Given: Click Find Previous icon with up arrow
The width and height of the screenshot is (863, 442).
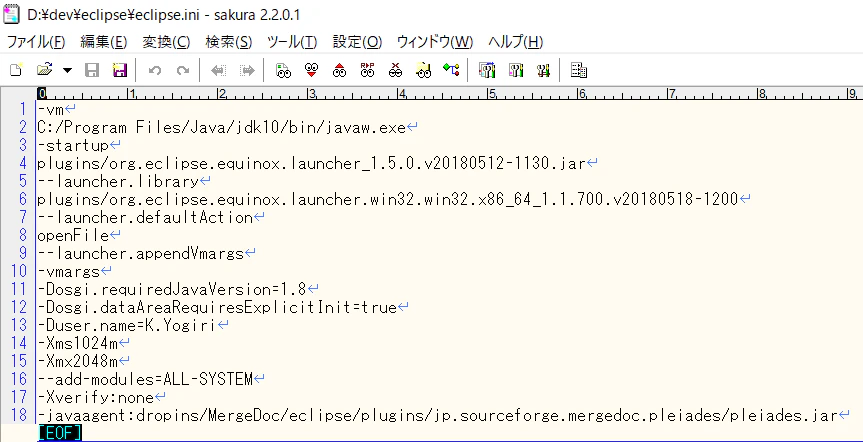Looking at the screenshot, I should (x=340, y=70).
